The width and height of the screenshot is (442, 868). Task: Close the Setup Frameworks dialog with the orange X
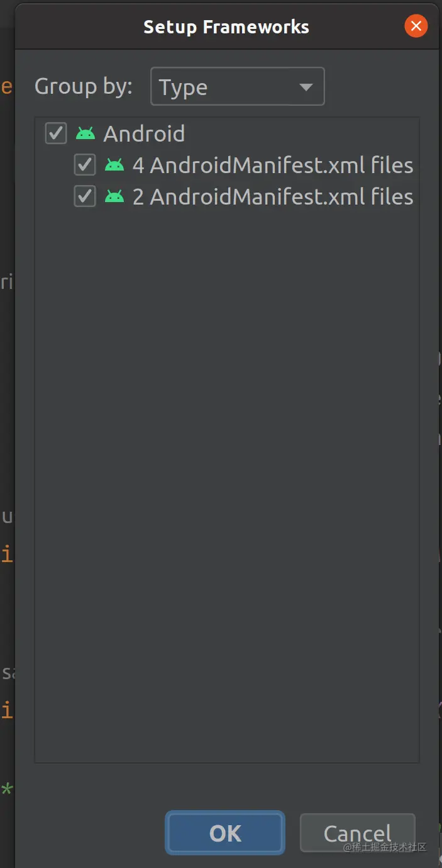point(416,26)
